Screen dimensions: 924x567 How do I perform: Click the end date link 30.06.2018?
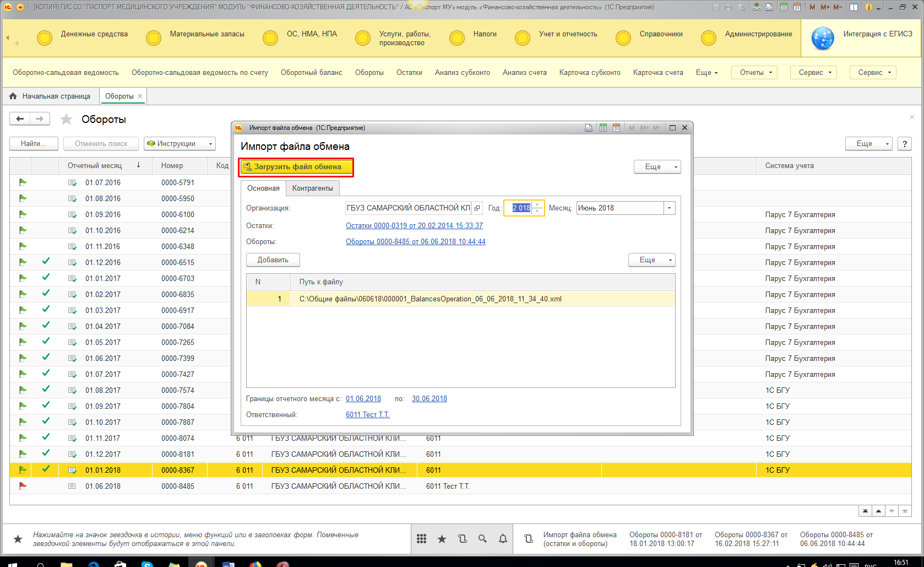[430, 398]
